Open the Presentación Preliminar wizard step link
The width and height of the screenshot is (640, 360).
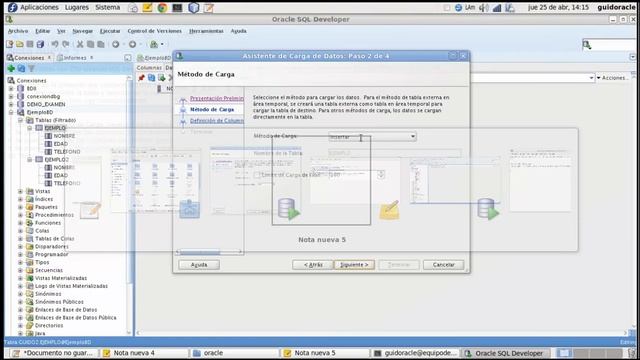pyautogui.click(x=216, y=98)
